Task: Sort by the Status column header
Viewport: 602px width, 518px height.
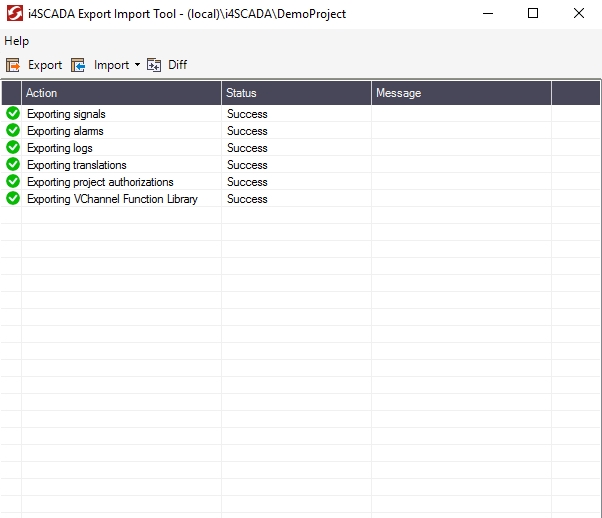Action: [295, 93]
